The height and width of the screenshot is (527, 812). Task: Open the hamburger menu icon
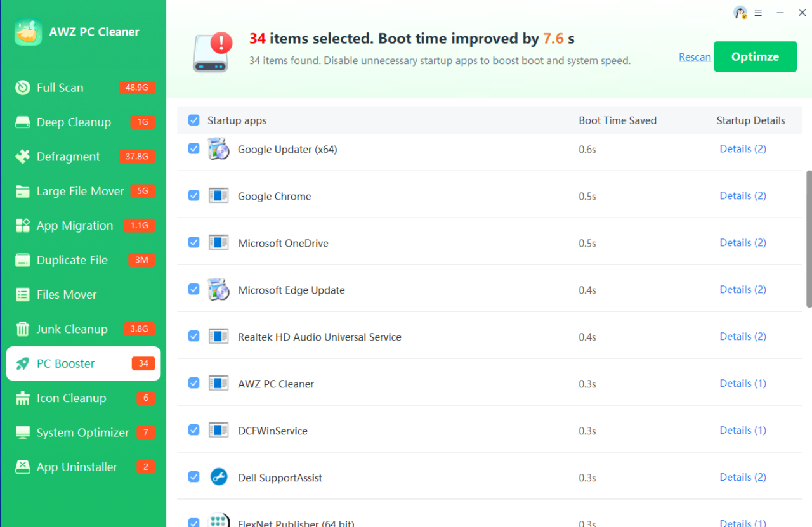pyautogui.click(x=759, y=12)
